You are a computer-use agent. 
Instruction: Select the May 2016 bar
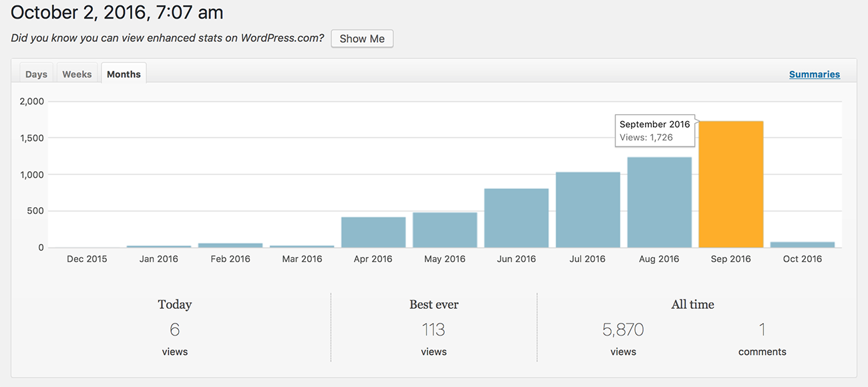(x=445, y=230)
